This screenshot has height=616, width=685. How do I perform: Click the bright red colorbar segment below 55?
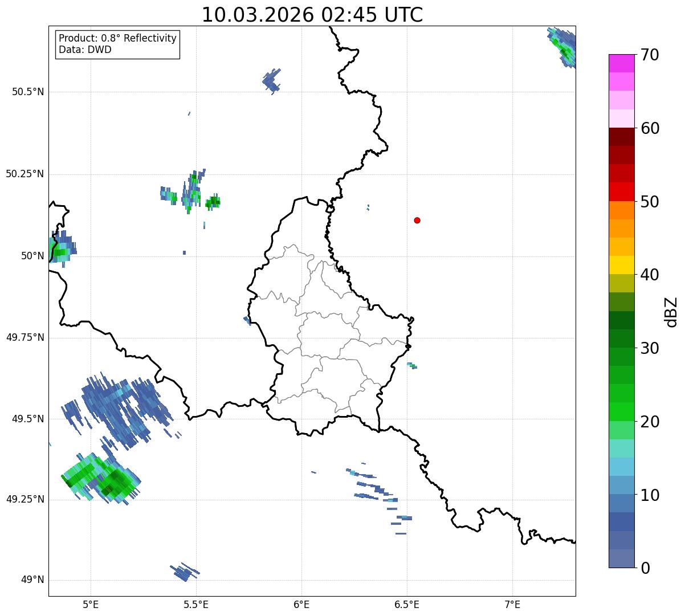click(x=621, y=191)
